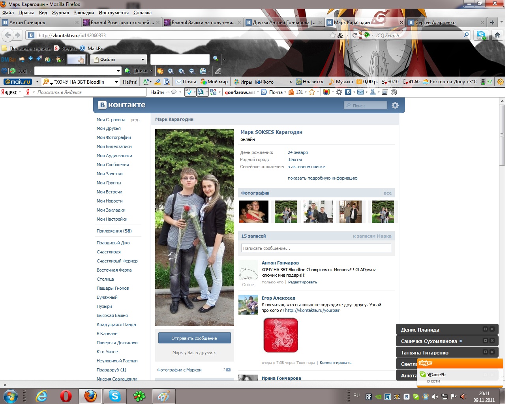The image size is (529, 420).
Task: Open the Mail.ru search query dropdown
Action: pyautogui.click(x=116, y=82)
